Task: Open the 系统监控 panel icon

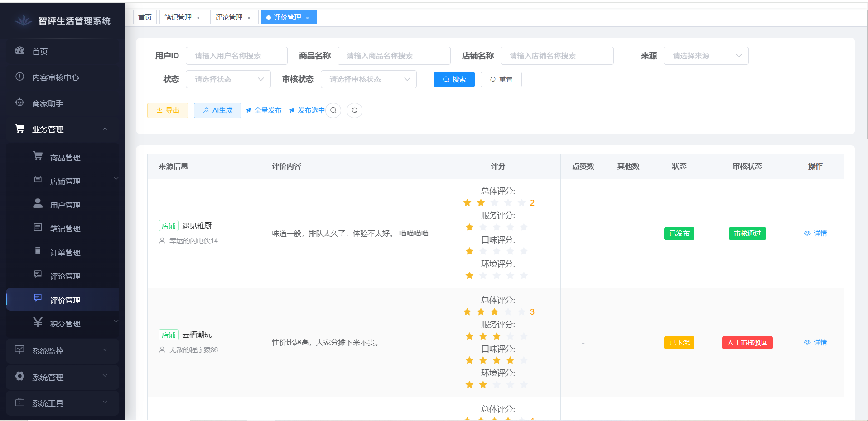Action: point(19,350)
